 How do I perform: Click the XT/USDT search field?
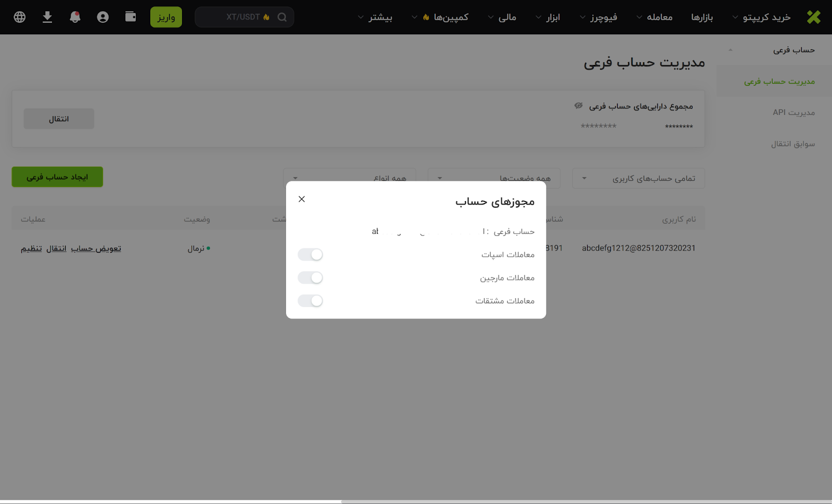tap(239, 17)
